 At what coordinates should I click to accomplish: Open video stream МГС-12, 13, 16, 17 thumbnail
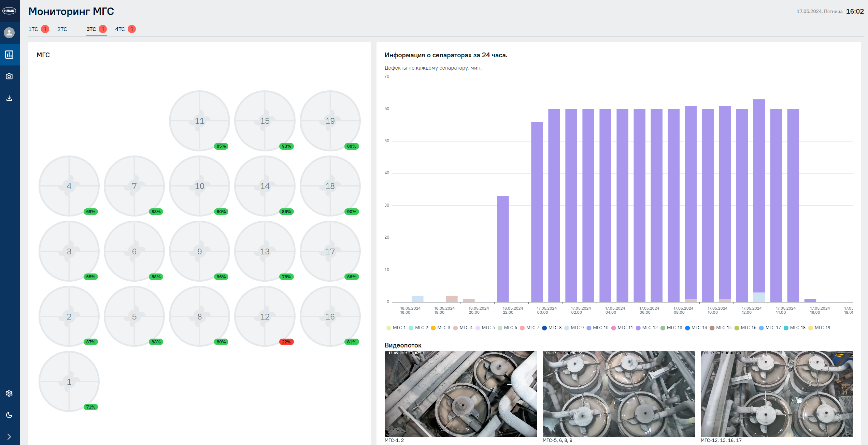(777, 394)
